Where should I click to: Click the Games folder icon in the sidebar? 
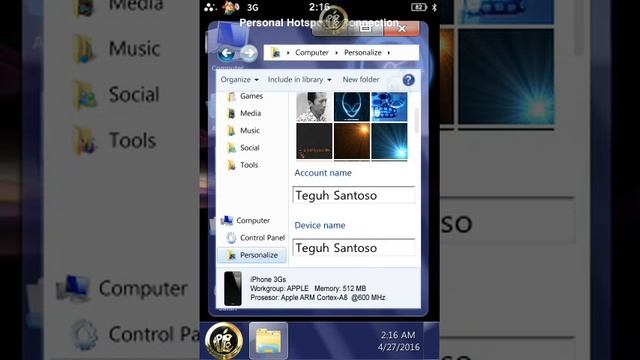coord(231,96)
